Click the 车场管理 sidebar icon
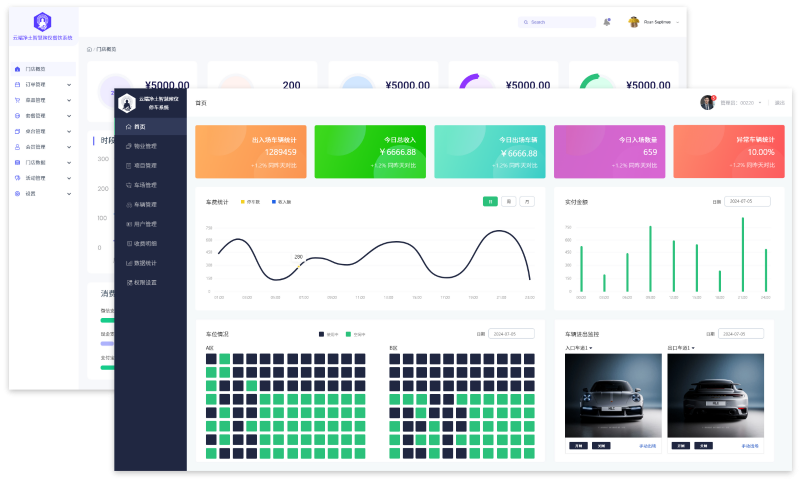Image resolution: width=800 pixels, height=480 pixels. [x=128, y=185]
